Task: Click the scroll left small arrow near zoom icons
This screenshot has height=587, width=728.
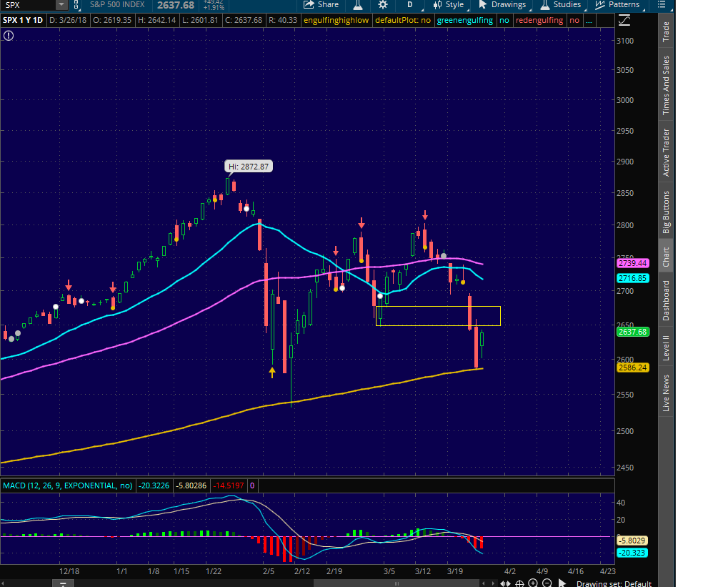Action: [x=484, y=583]
